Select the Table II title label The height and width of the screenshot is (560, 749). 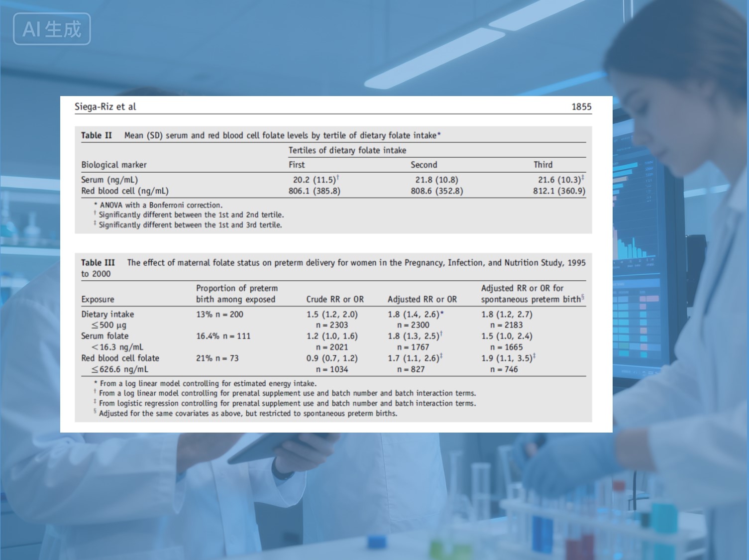[x=97, y=135]
